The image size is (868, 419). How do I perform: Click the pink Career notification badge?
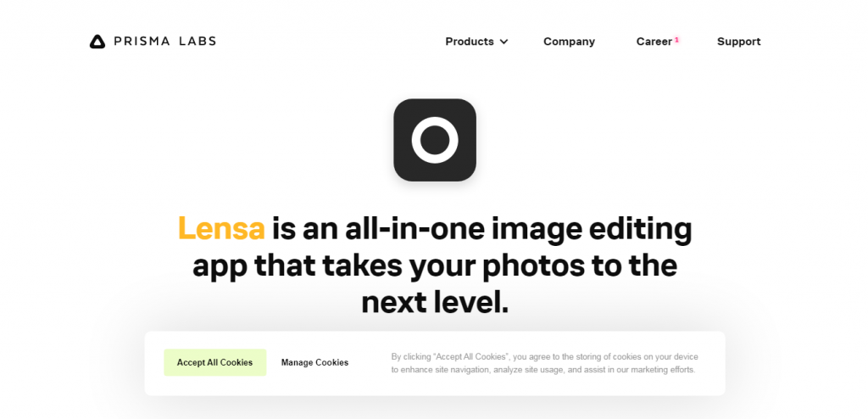[x=676, y=40]
